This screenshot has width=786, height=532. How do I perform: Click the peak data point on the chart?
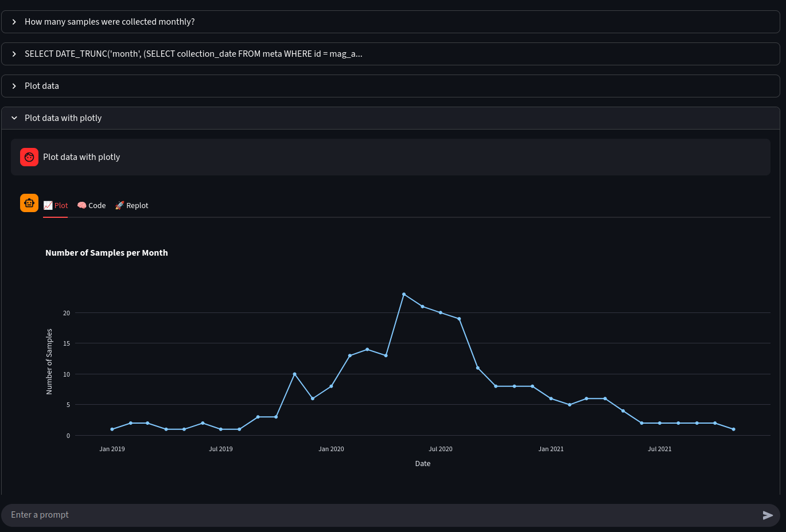click(x=404, y=294)
